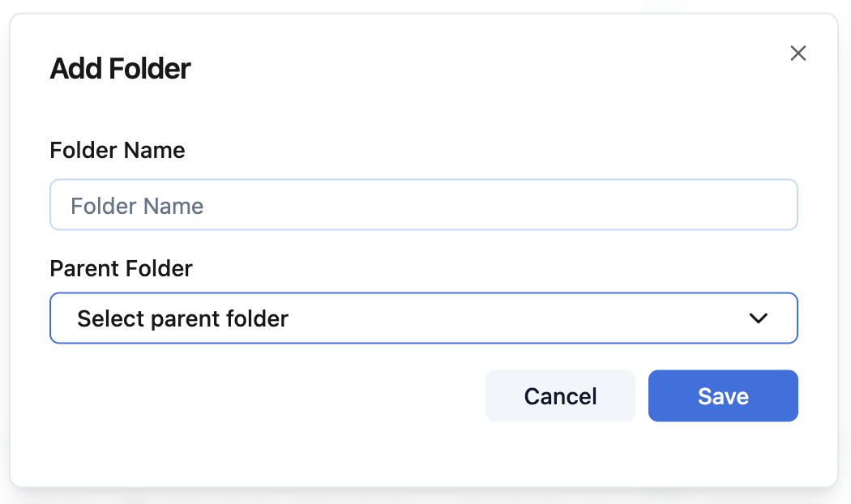Click the Select parent folder placeholder text
Viewport: 851px width, 504px height.
(182, 318)
